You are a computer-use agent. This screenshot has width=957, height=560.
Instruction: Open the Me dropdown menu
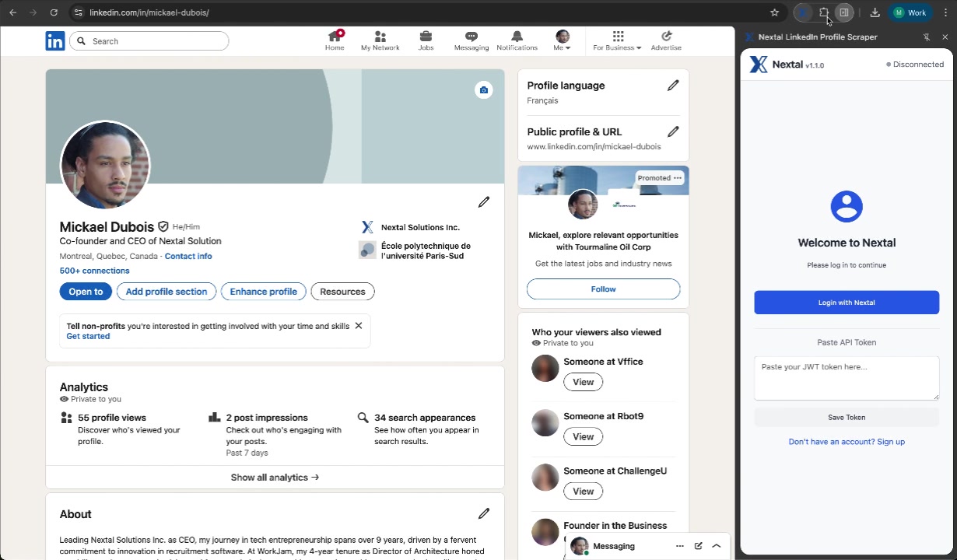pos(562,40)
